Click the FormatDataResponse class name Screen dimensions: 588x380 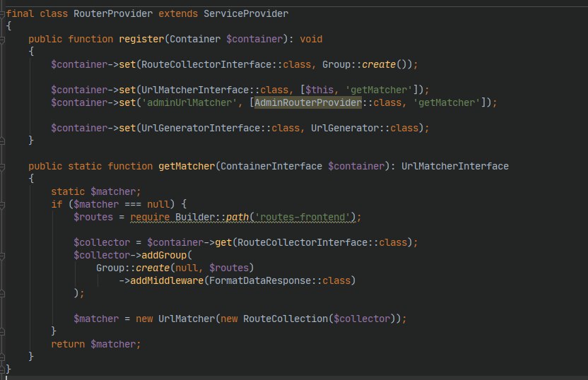pyautogui.click(x=260, y=281)
